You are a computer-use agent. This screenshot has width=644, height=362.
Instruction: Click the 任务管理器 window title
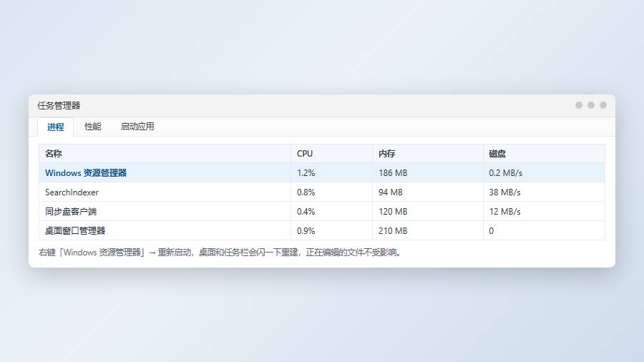[59, 105]
